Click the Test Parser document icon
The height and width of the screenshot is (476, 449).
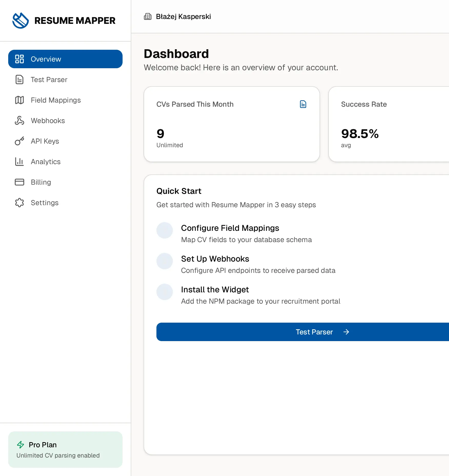pyautogui.click(x=19, y=80)
